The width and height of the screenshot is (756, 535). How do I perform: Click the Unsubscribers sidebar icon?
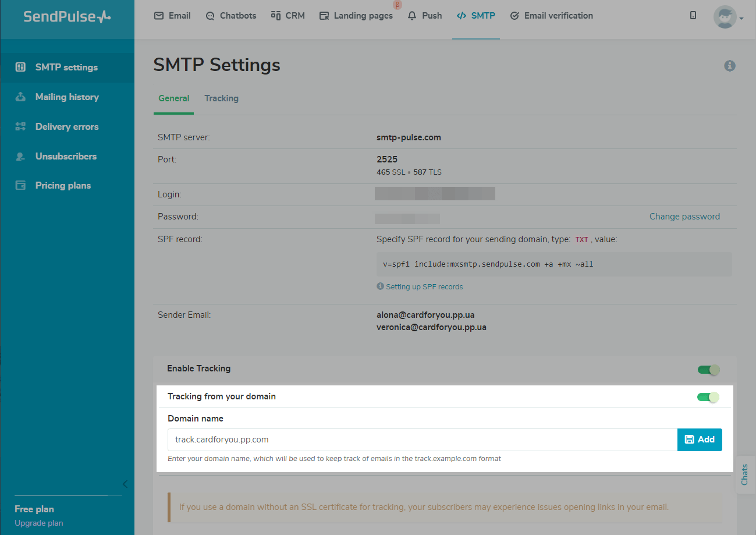20,156
